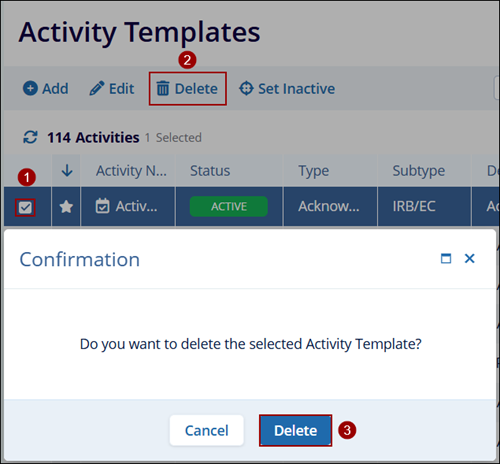Confirm deletion with the Delete button
The width and height of the screenshot is (500, 464).
point(296,430)
